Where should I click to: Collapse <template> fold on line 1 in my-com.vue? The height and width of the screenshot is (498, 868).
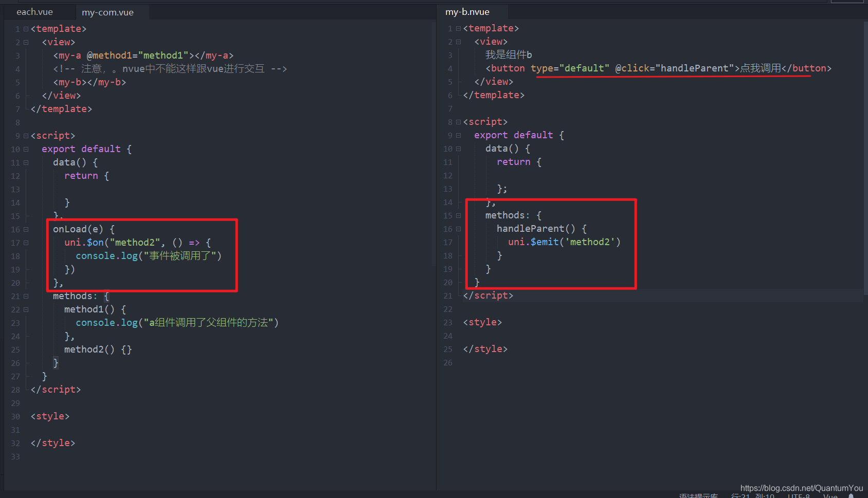(26, 29)
